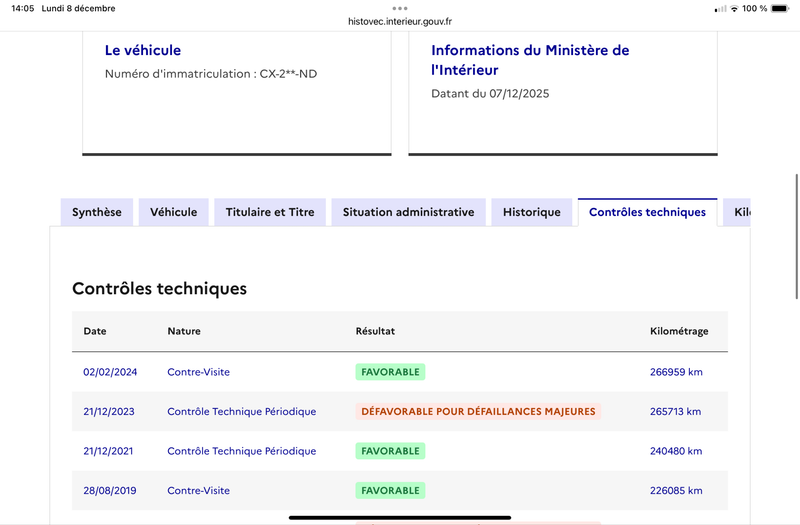Click the 265713 km mileage value
800x525 pixels.
click(676, 411)
